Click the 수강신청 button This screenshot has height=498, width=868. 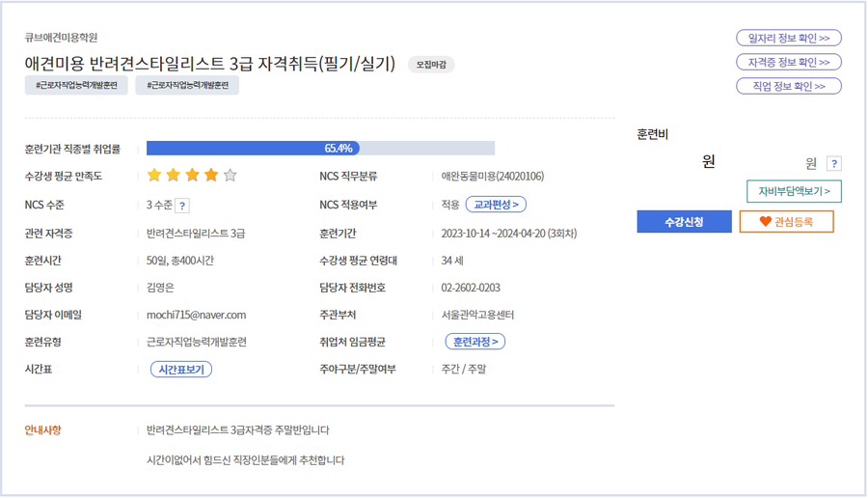pyautogui.click(x=684, y=222)
